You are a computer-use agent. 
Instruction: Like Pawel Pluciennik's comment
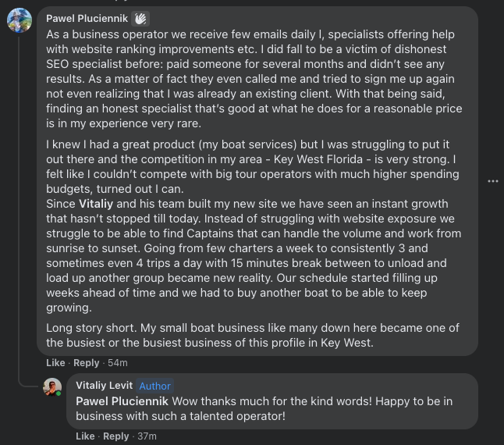55,363
